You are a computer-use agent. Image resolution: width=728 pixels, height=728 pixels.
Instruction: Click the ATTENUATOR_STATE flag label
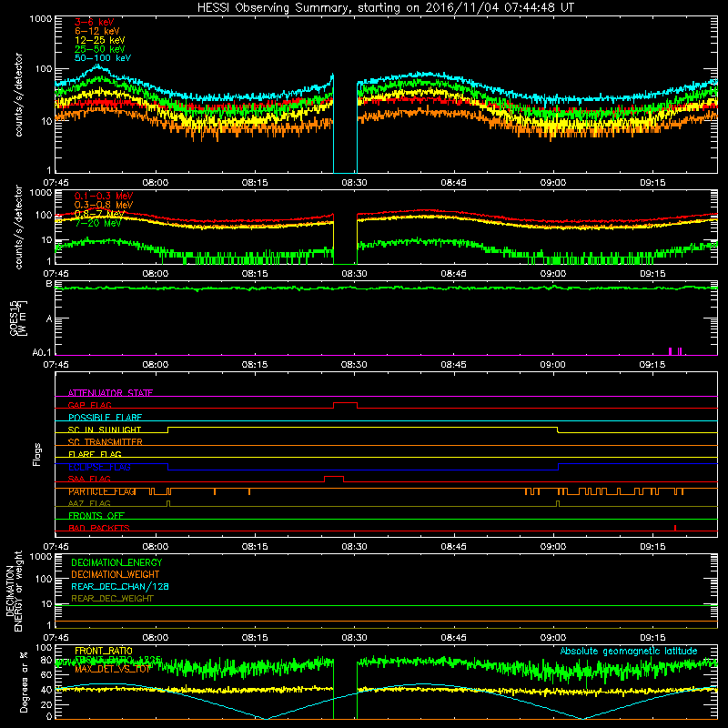coord(110,393)
